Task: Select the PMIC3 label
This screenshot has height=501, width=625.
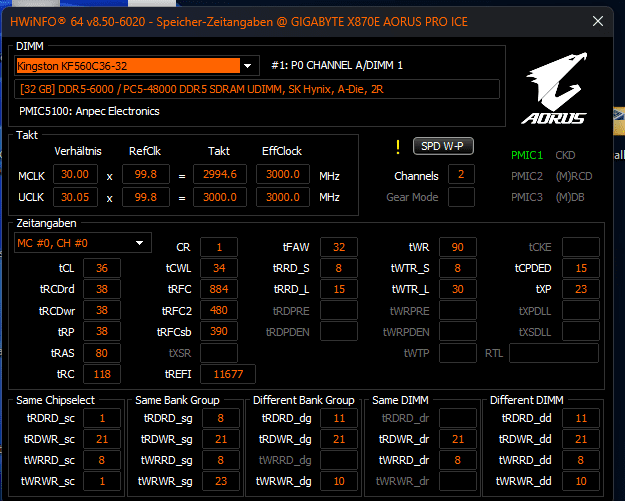Action: 527,197
